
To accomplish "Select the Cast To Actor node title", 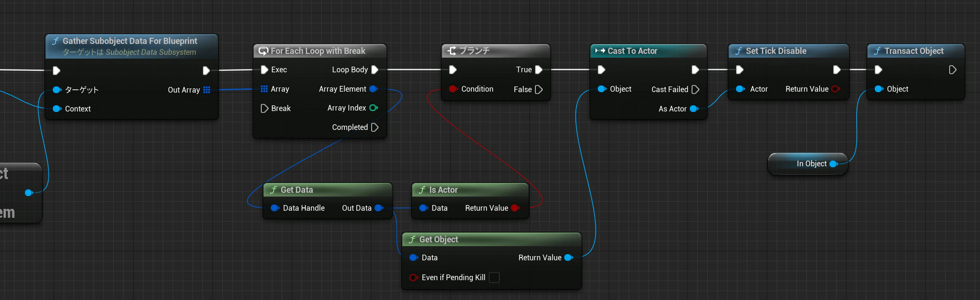I will click(x=632, y=51).
